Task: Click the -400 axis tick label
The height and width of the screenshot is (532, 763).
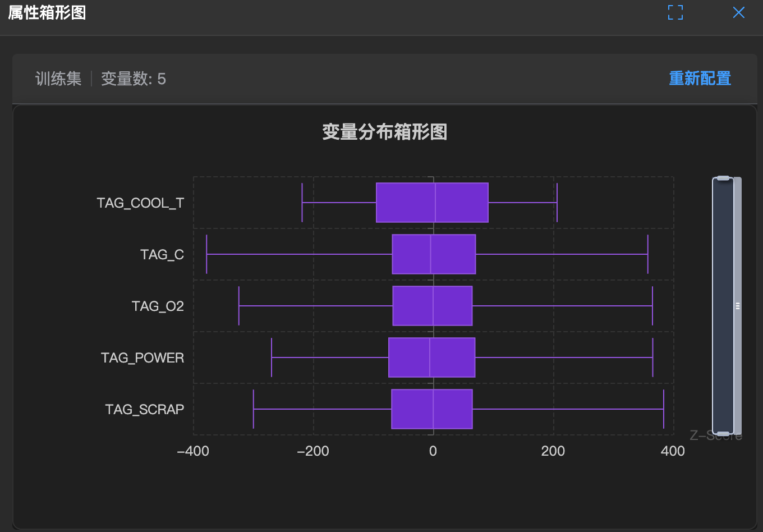Action: pos(194,451)
